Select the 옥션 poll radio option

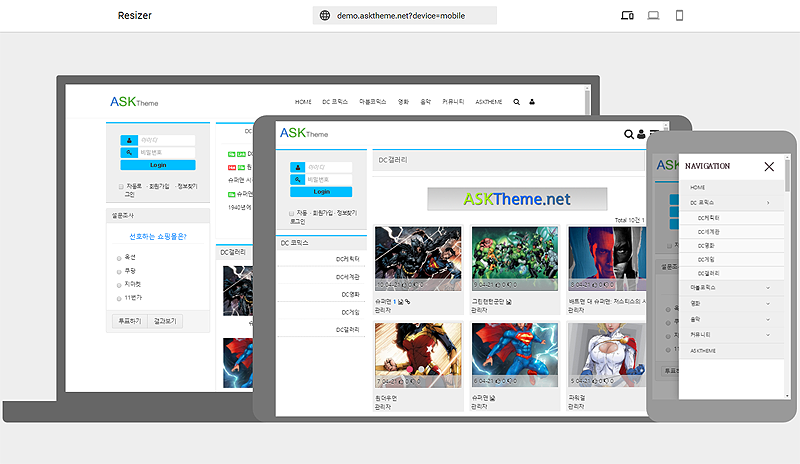120,257
